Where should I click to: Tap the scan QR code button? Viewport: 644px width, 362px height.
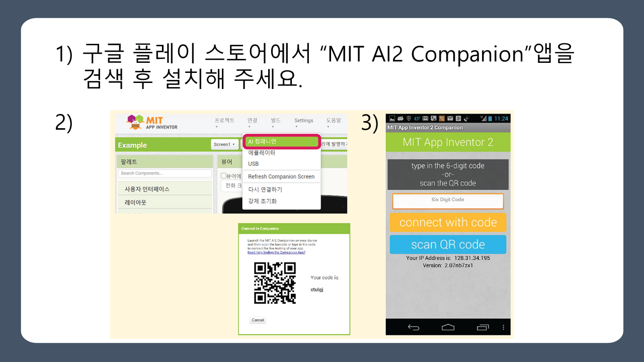(x=448, y=244)
